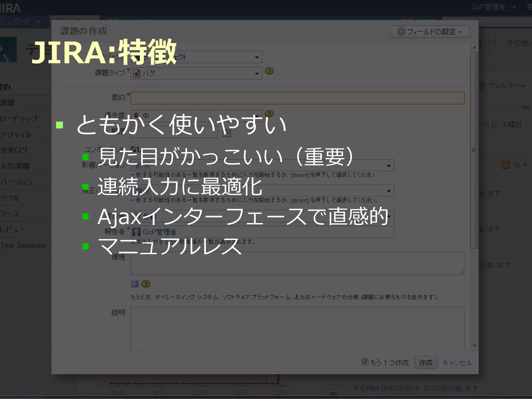Image resolution: width=532 pixels, height=399 pixels.
Task: Expand the 担当者 assignee dropdown arrow
Action: [x=389, y=216]
